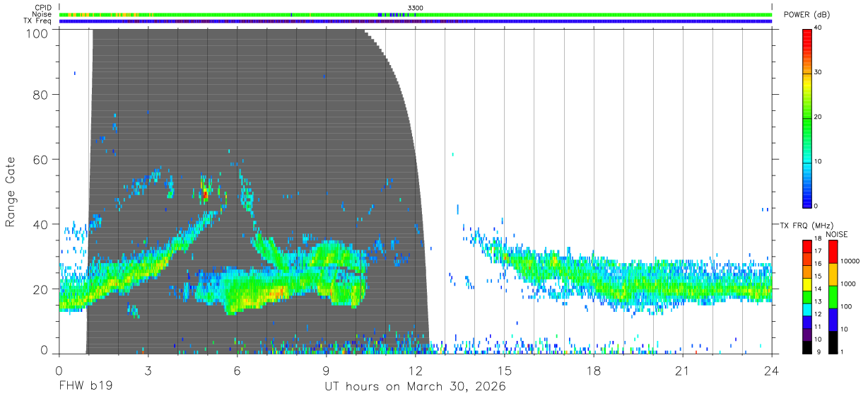Click the x-axis title UT hours on March 30, 2026
Screen dimensions: 868x401
click(415, 388)
